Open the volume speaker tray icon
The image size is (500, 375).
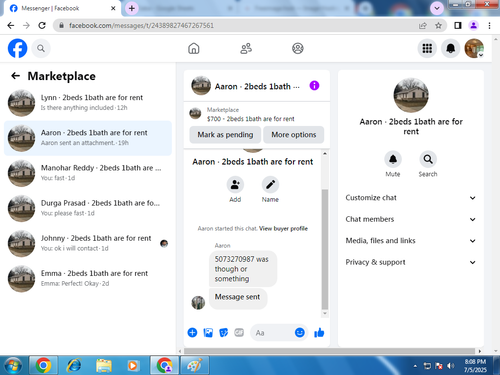coord(451,366)
